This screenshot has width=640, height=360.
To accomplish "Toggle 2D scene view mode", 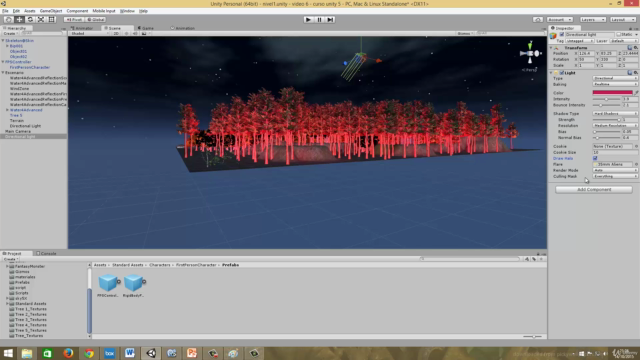I will tap(116, 33).
